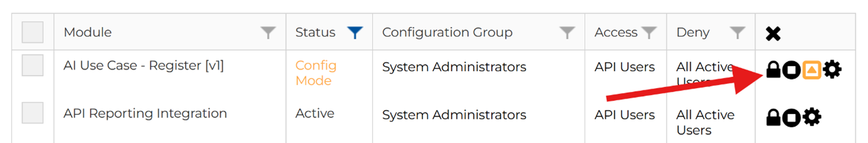Click the Configuration Group column header
Viewport: 868px width, 143px height.
tap(447, 32)
